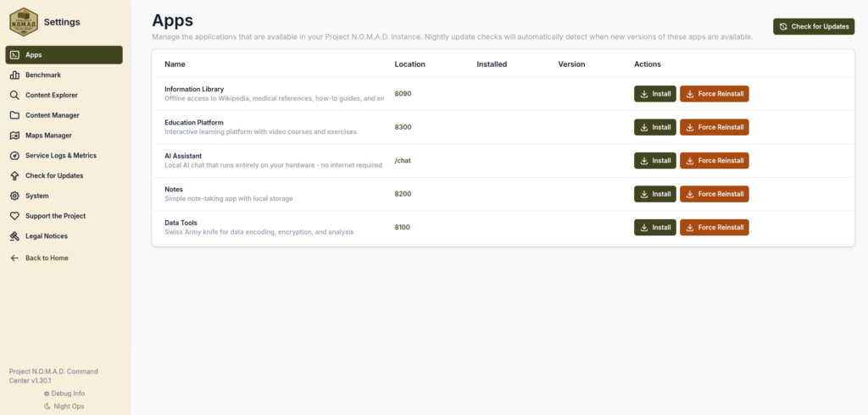
Task: View Legal Notices
Action: pos(64,235)
